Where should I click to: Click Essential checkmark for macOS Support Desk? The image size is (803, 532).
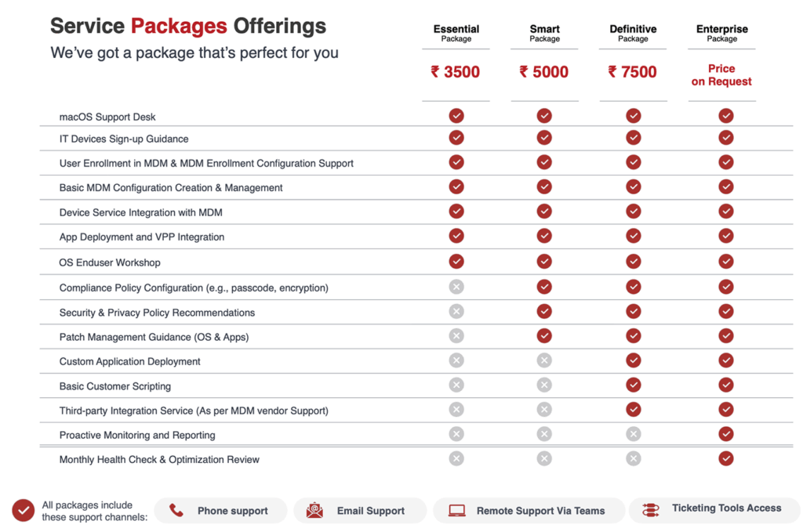456,116
